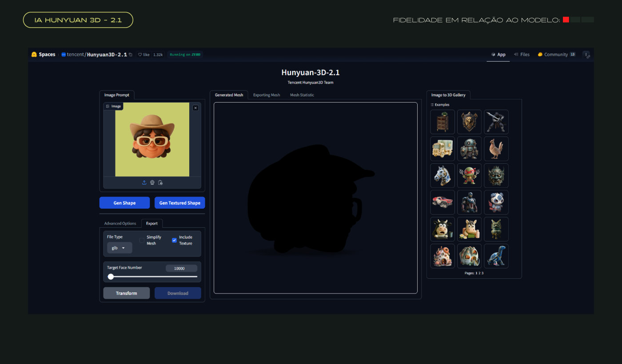
Task: Click the webcam capture icon
Action: tap(152, 182)
